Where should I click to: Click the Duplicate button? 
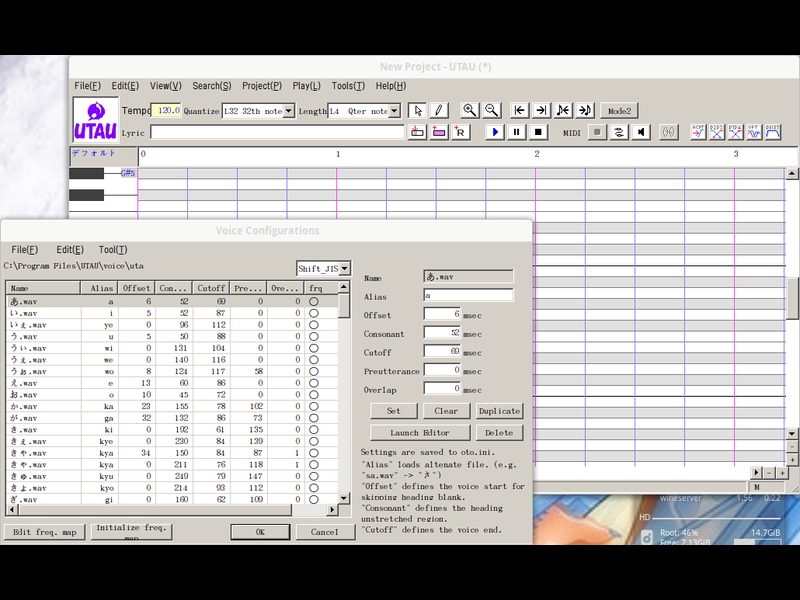click(499, 411)
